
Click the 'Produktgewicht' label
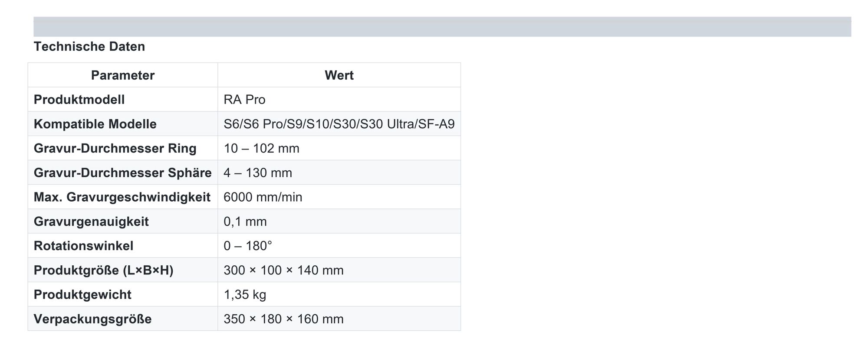coord(82,294)
